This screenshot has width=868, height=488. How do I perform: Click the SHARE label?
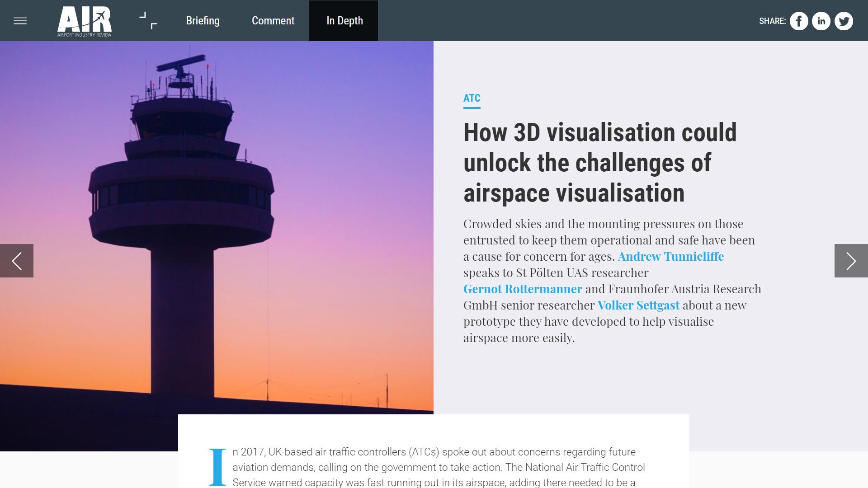(772, 21)
